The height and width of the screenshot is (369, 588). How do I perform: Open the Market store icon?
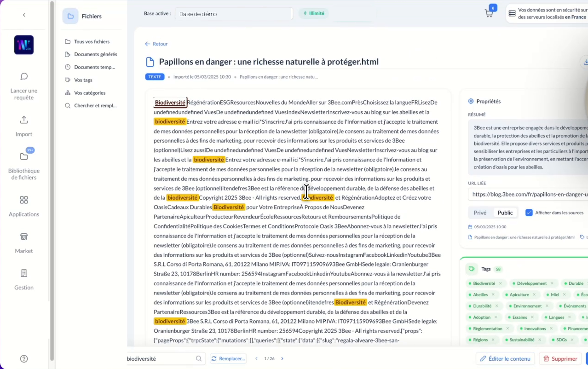(x=24, y=236)
